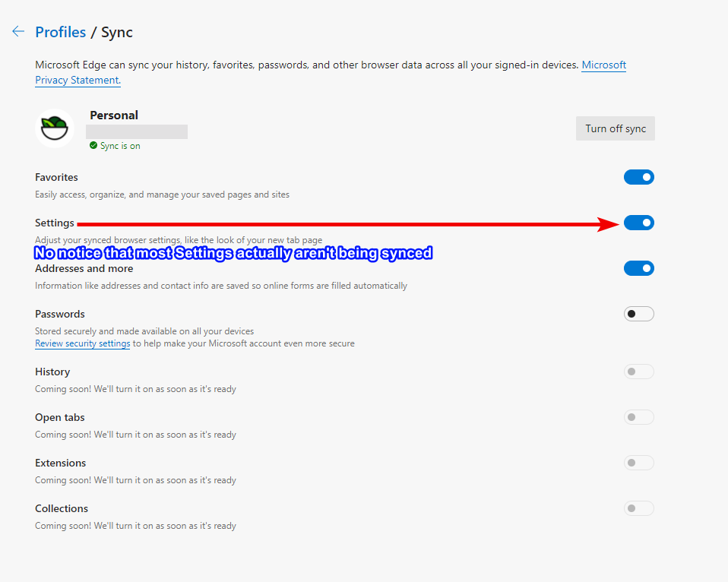Click the Favorites setting label
The image size is (728, 582).
coord(56,177)
